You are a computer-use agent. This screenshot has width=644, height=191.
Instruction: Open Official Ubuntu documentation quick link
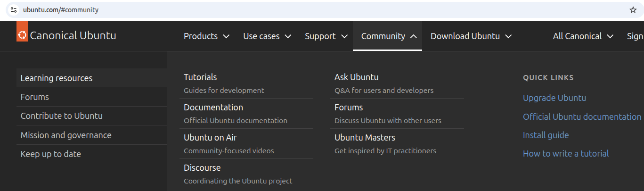coord(582,116)
